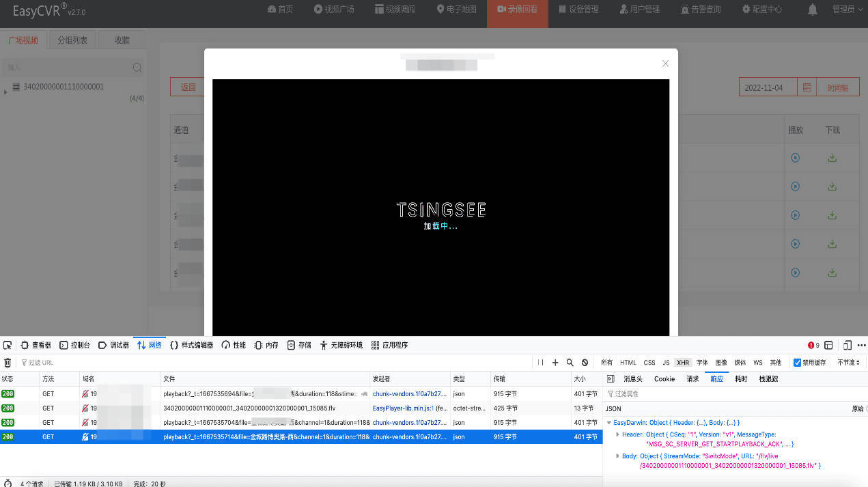Open the 2022-11-04 date field

(769, 87)
